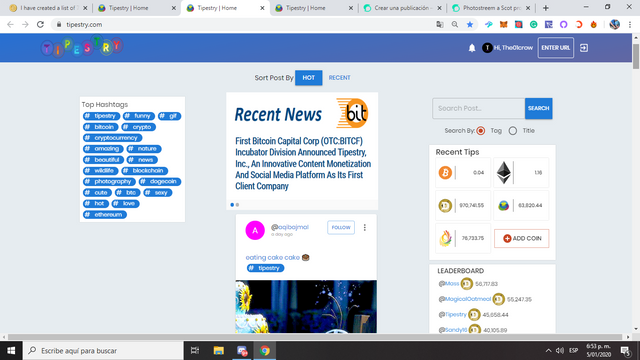The width and height of the screenshot is (640, 360).
Task: Click the browser back arrow
Action: click(10, 24)
